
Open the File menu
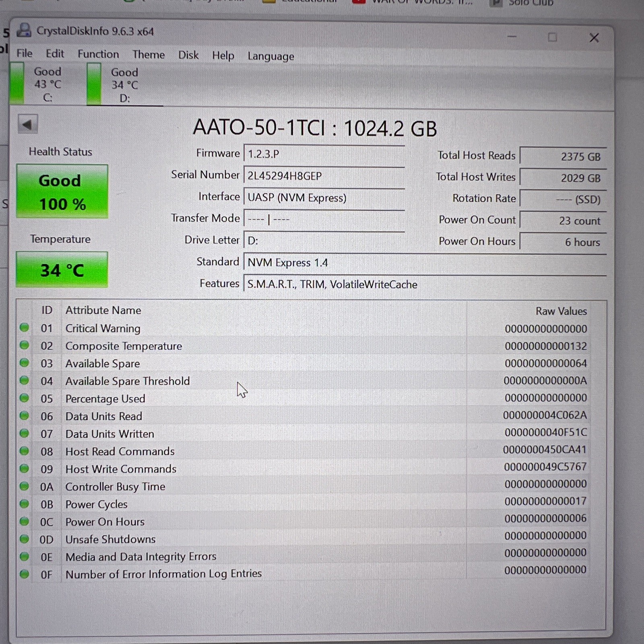pos(24,53)
